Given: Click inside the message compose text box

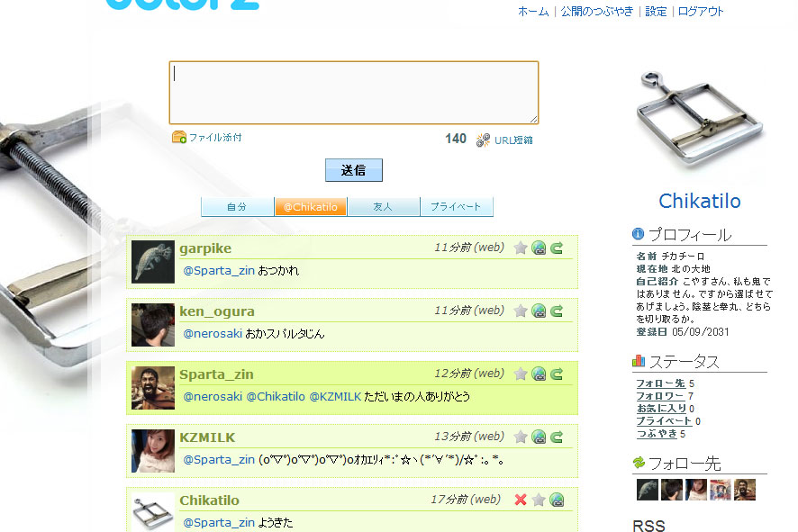Looking at the screenshot, I should tap(353, 93).
